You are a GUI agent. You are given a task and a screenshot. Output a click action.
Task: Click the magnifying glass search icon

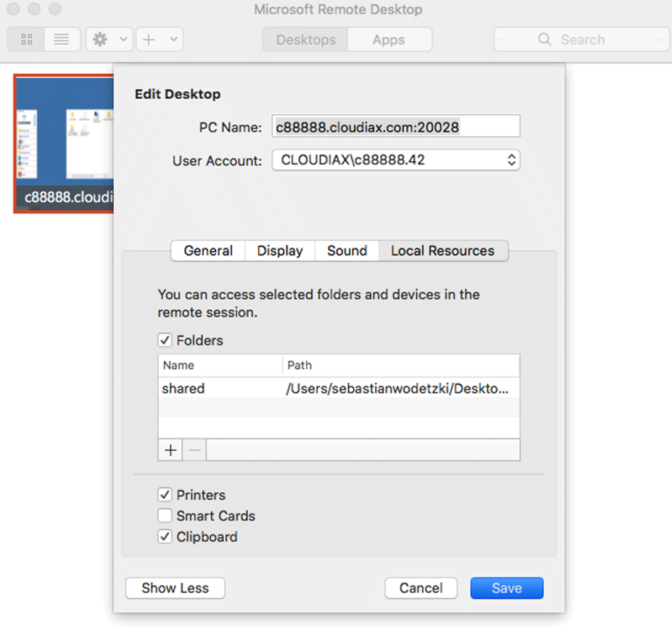coord(544,39)
